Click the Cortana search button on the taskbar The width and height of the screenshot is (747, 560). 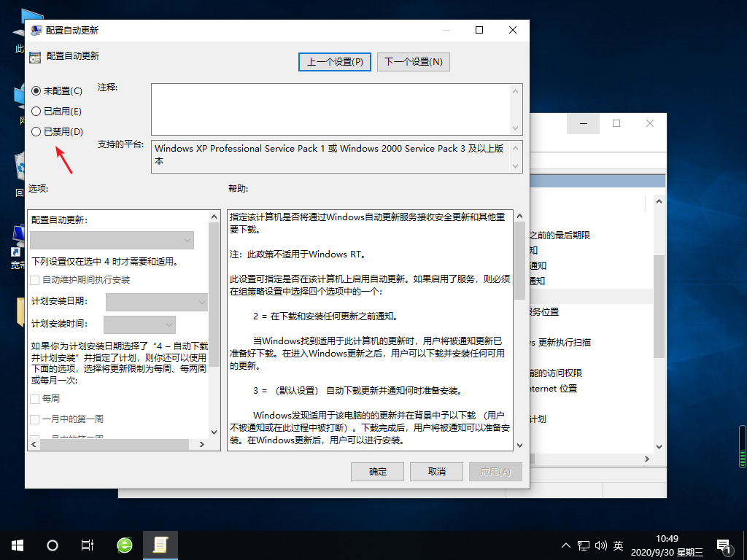pyautogui.click(x=51, y=545)
